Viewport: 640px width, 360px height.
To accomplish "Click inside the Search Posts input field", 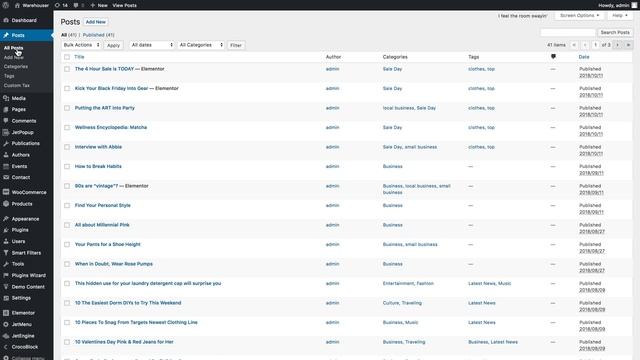I will (568, 32).
